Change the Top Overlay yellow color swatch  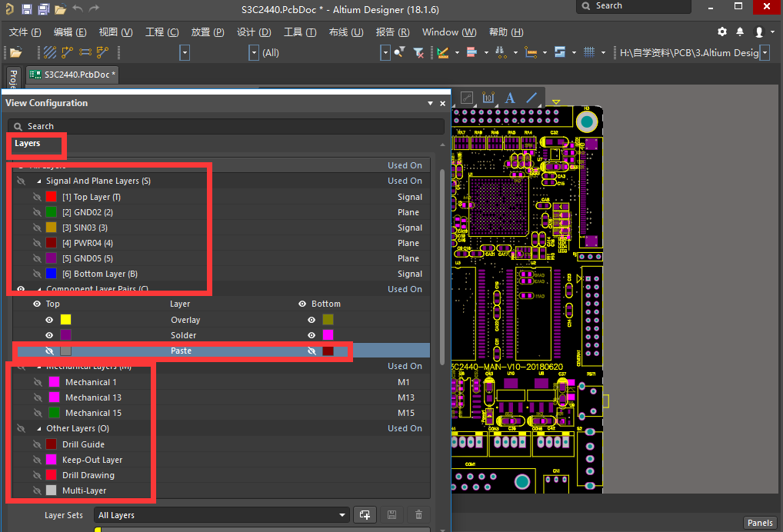tap(66, 319)
